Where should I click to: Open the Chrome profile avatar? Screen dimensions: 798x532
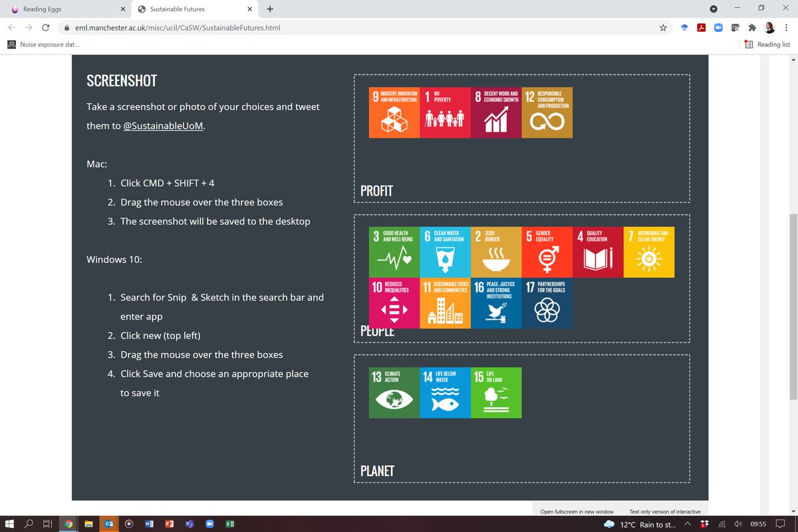tap(769, 28)
